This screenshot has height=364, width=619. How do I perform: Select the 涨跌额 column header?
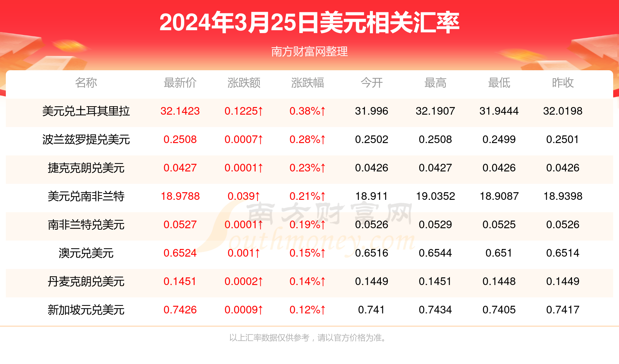244,83
